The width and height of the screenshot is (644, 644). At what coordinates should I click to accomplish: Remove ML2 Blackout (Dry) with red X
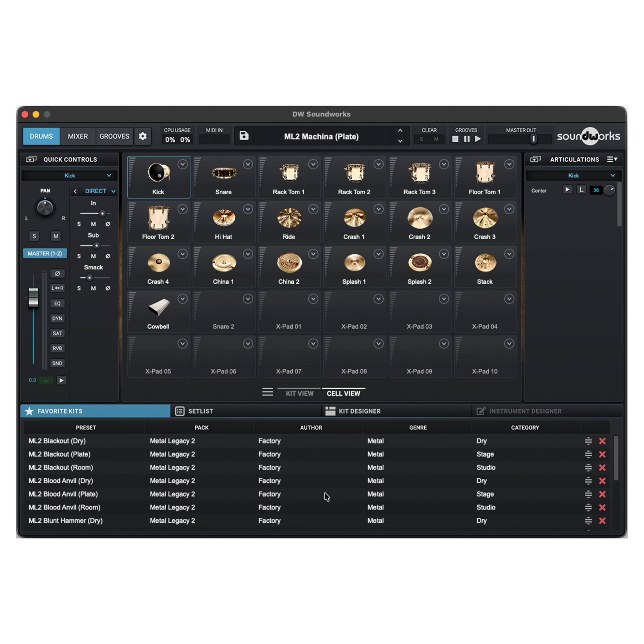[x=602, y=441]
